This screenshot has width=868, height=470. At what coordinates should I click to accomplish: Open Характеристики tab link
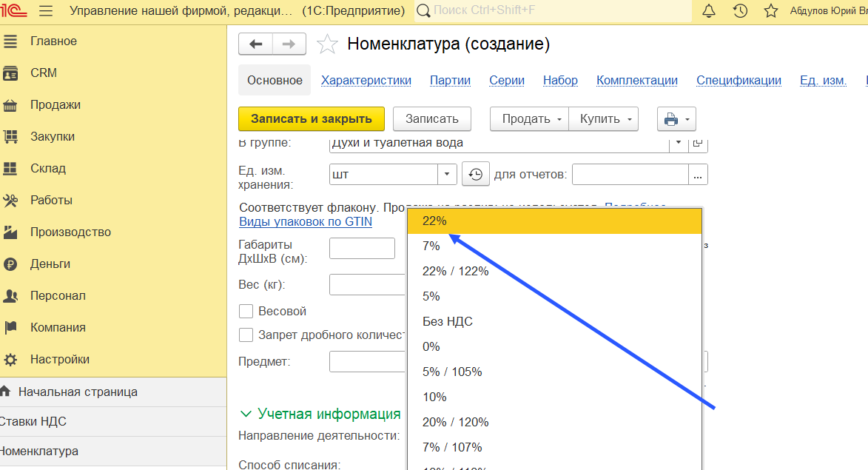tap(366, 80)
